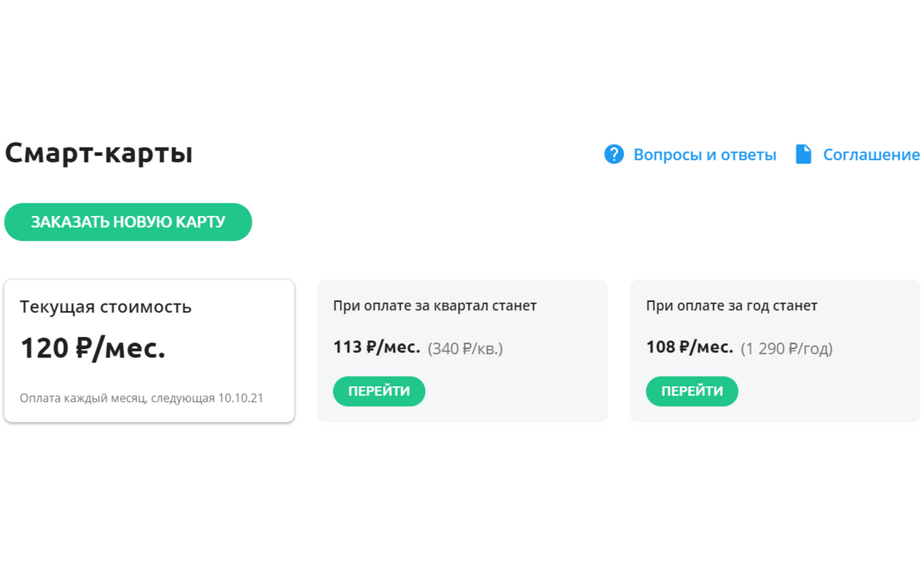
Task: Click the blue document icon near Соглашение
Action: [803, 154]
